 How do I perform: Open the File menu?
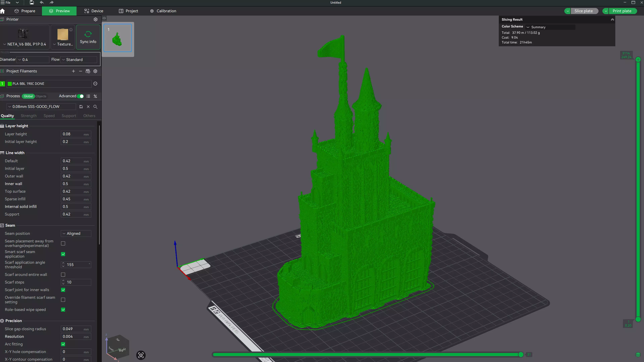tap(6, 3)
